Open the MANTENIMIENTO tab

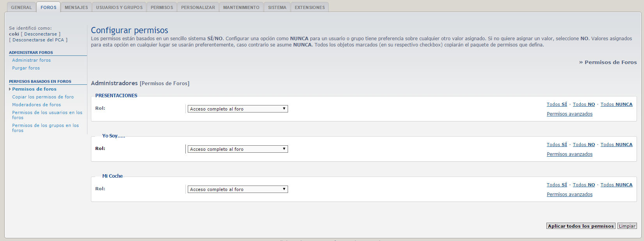click(241, 7)
